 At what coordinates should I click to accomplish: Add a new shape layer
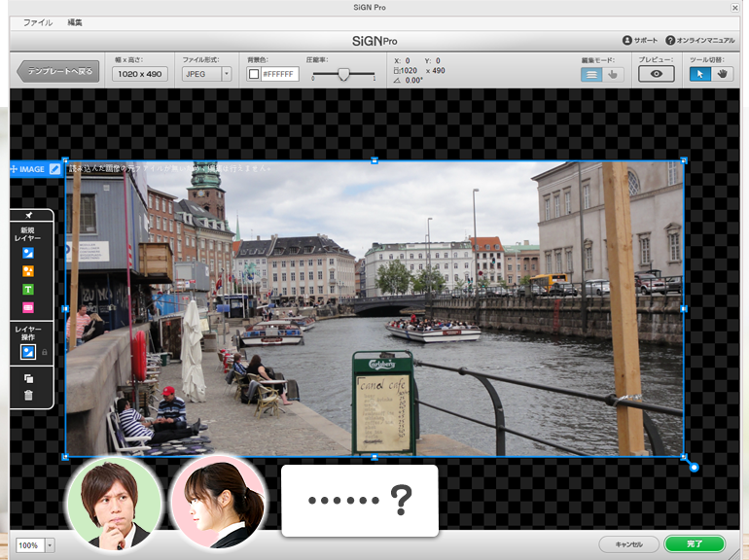pos(28,271)
